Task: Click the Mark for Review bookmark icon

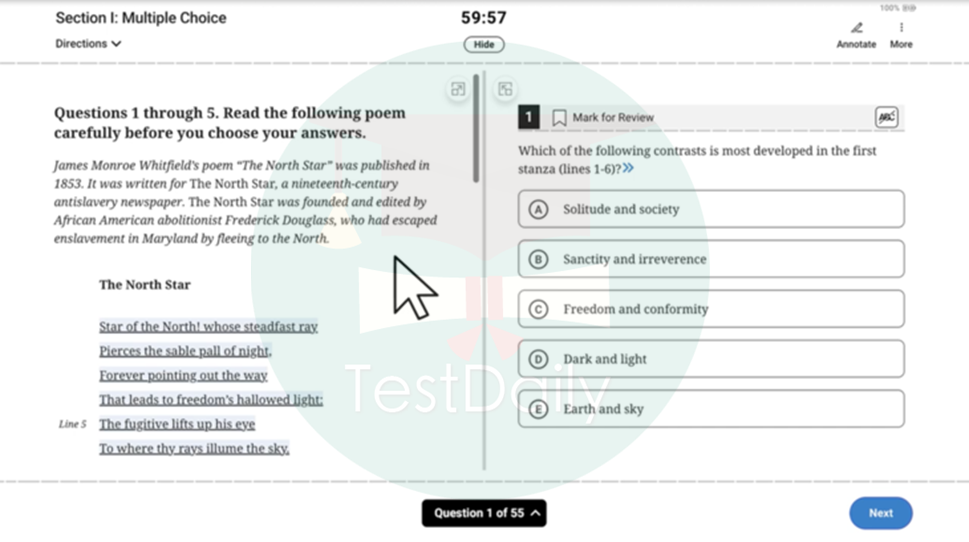Action: point(559,118)
